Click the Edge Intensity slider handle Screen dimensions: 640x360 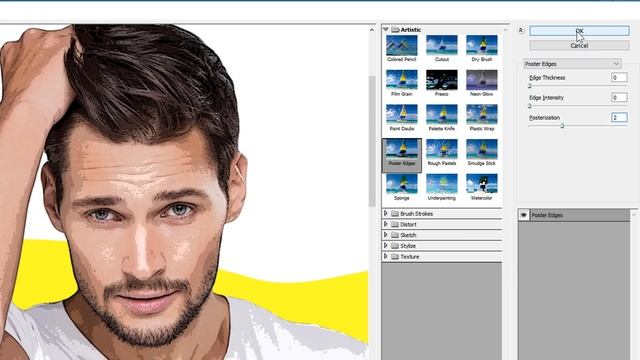(530, 106)
